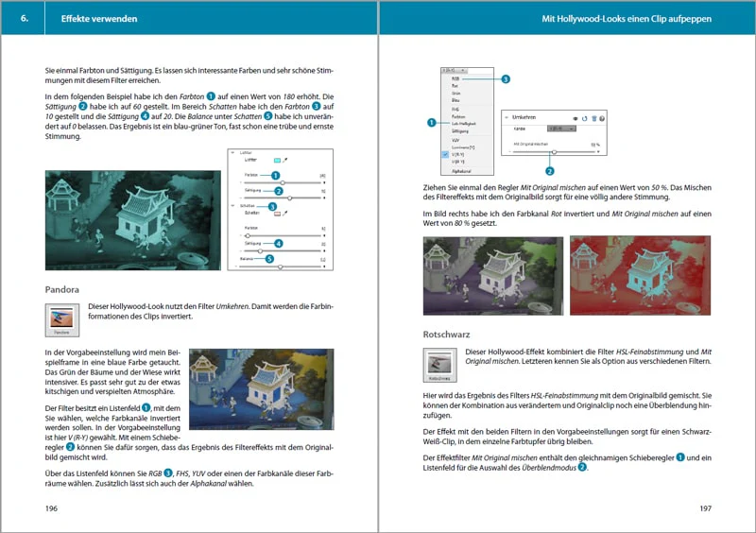Click page number 197
This screenshot has width=756, height=533.
(705, 508)
